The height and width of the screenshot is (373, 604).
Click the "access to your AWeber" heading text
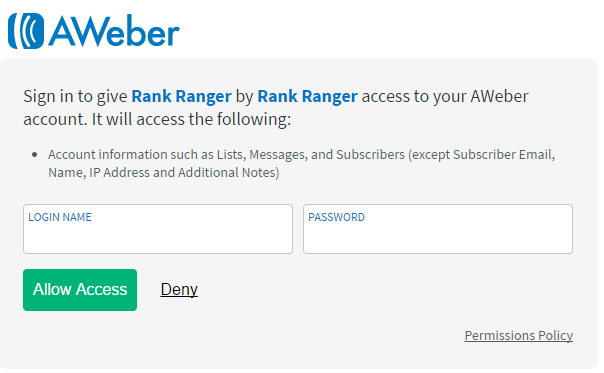pos(445,96)
